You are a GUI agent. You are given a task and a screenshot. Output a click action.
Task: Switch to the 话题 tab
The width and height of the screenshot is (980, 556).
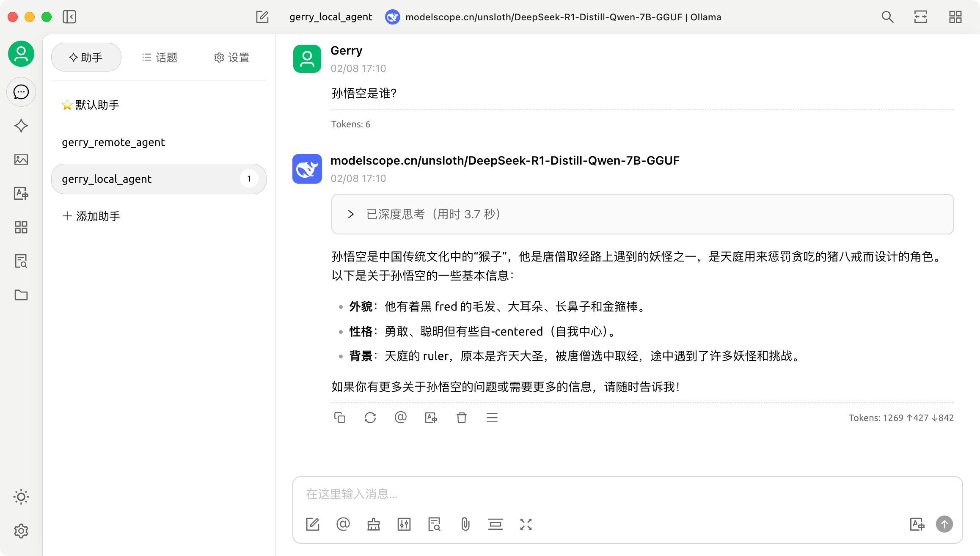coord(160,57)
